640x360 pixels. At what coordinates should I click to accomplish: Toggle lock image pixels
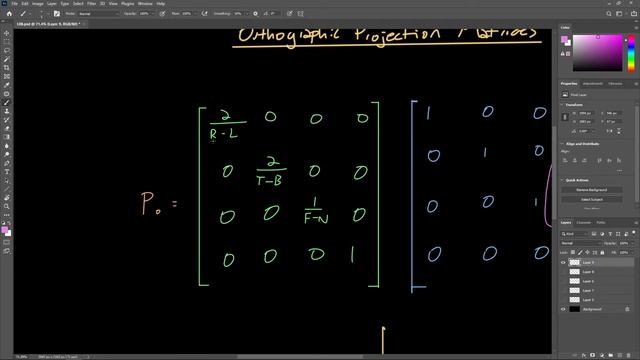[580, 253]
